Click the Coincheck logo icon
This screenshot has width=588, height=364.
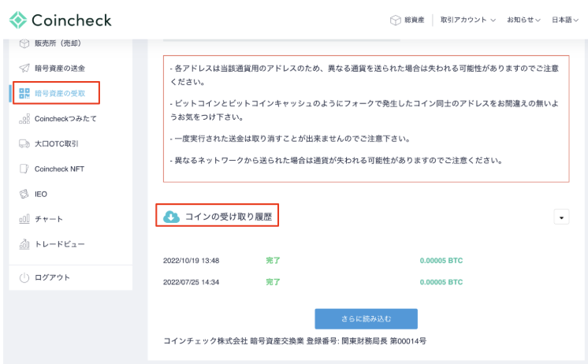click(19, 20)
